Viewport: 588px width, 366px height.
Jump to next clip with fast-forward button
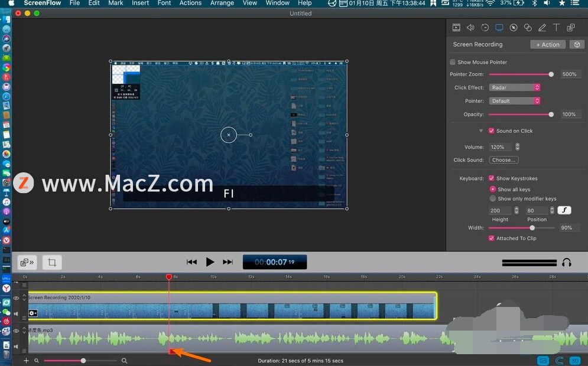point(228,262)
